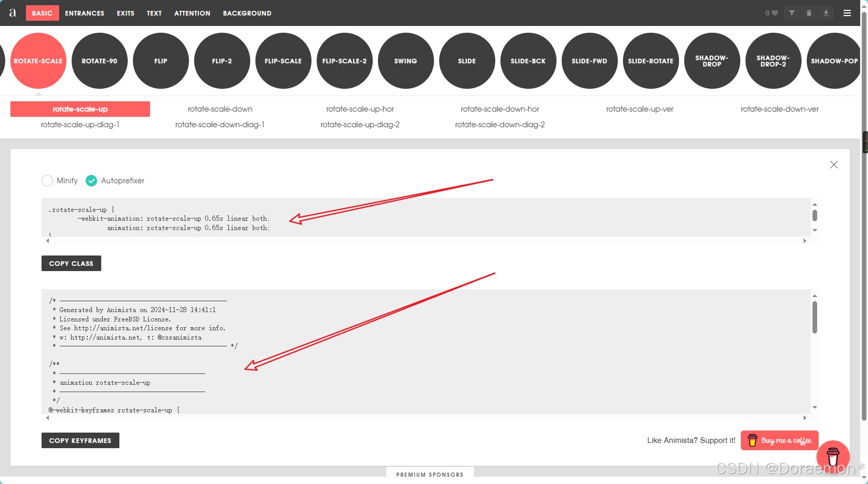The image size is (868, 484).
Task: Choose rotate-scale-down variation
Action: coord(220,109)
